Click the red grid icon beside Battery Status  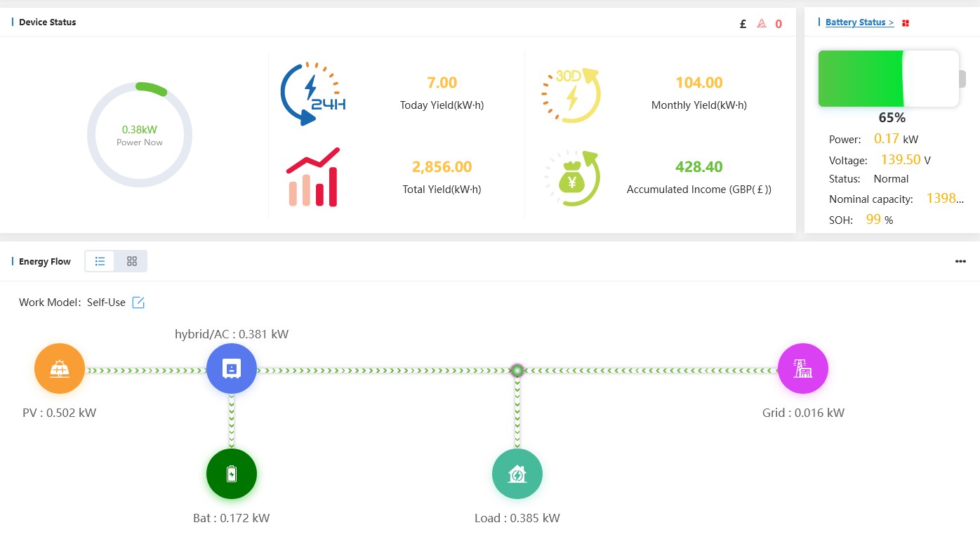(x=906, y=23)
